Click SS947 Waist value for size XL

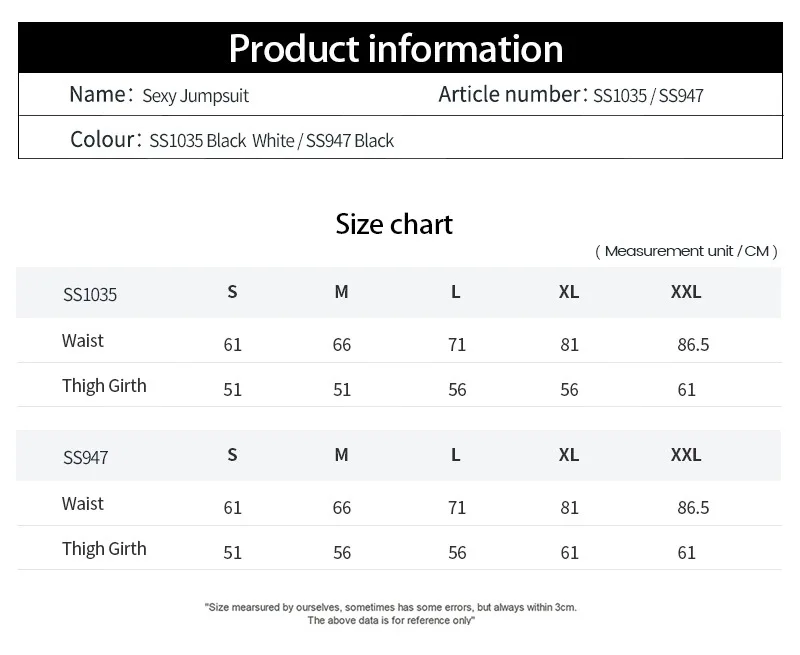pos(570,508)
